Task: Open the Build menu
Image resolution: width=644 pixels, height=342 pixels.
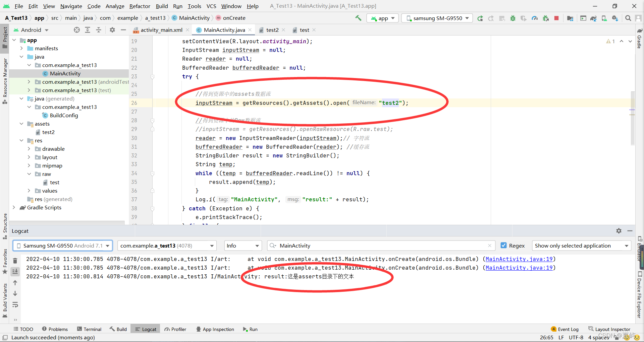Action: (162, 6)
